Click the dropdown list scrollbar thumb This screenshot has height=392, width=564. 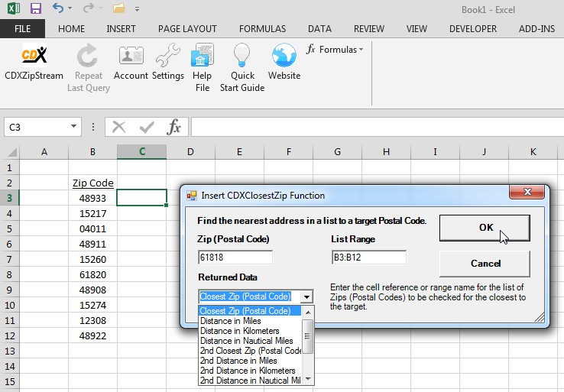[307, 337]
